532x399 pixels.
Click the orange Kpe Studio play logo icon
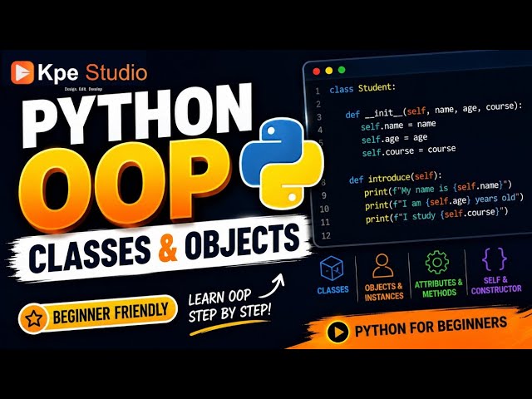click(22, 72)
